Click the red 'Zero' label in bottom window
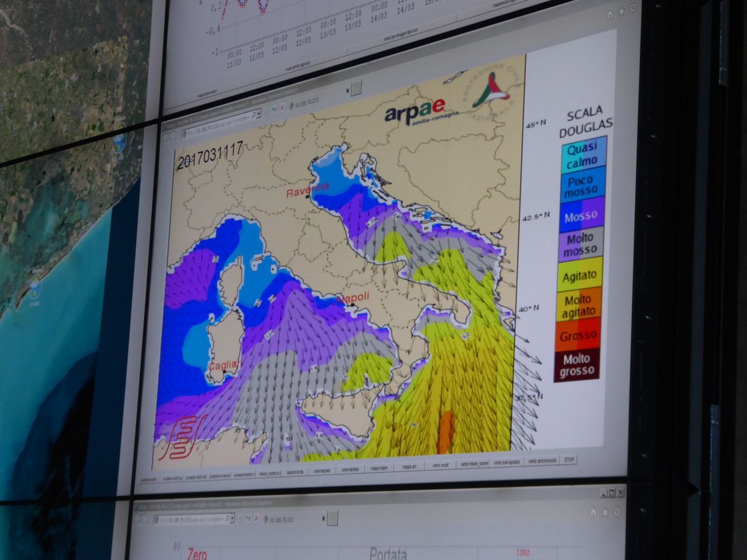 (x=196, y=553)
